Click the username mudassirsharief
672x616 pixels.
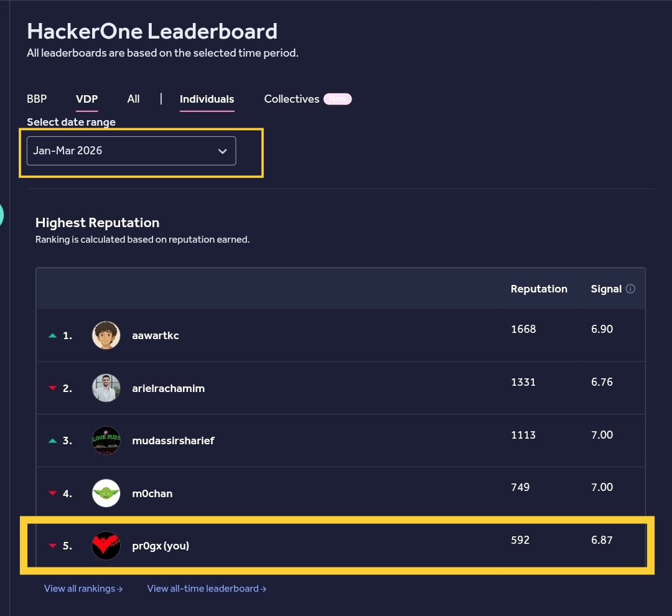173,441
